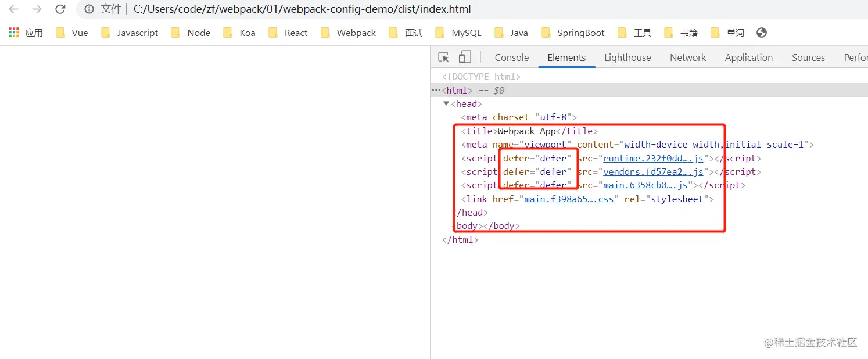Viewport: 868px width, 359px height.
Task: Open the main.f398a65 css link
Action: coord(569,199)
